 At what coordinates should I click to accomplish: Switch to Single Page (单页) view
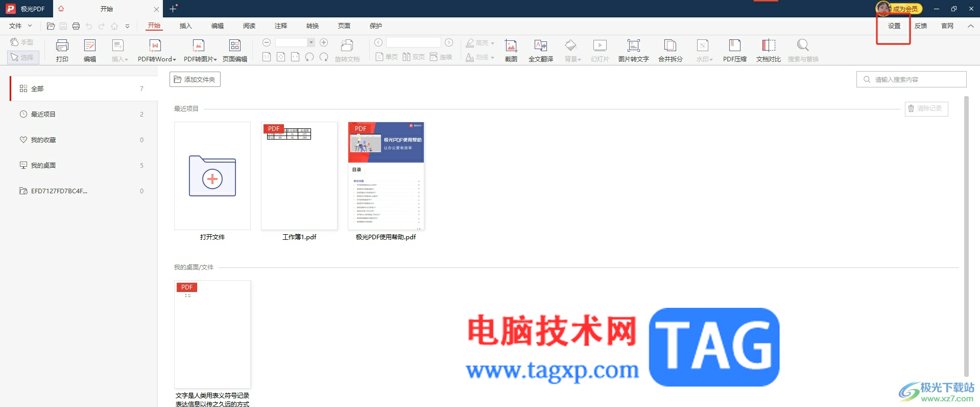tap(387, 57)
